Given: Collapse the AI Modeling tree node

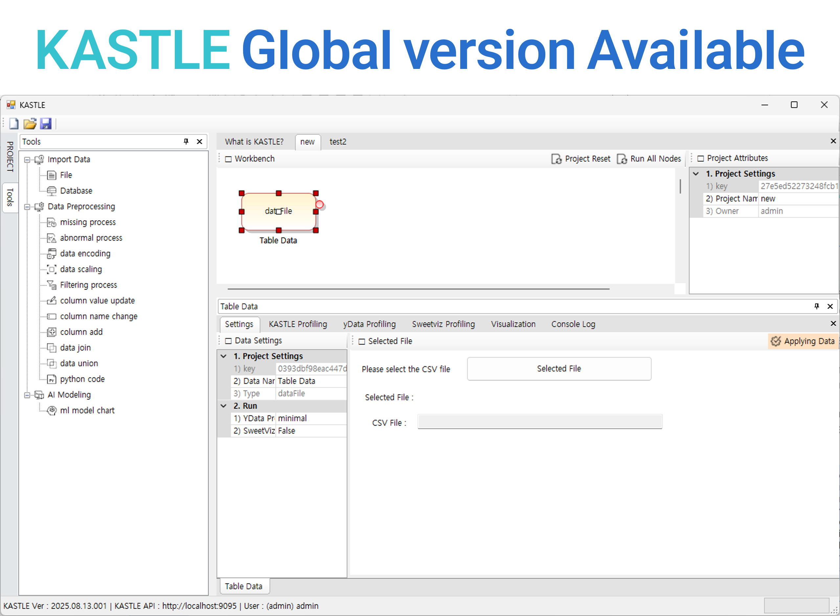Looking at the screenshot, I should tap(27, 395).
